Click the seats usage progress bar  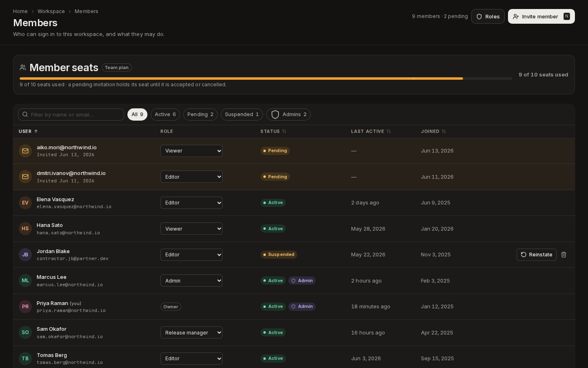266,79
